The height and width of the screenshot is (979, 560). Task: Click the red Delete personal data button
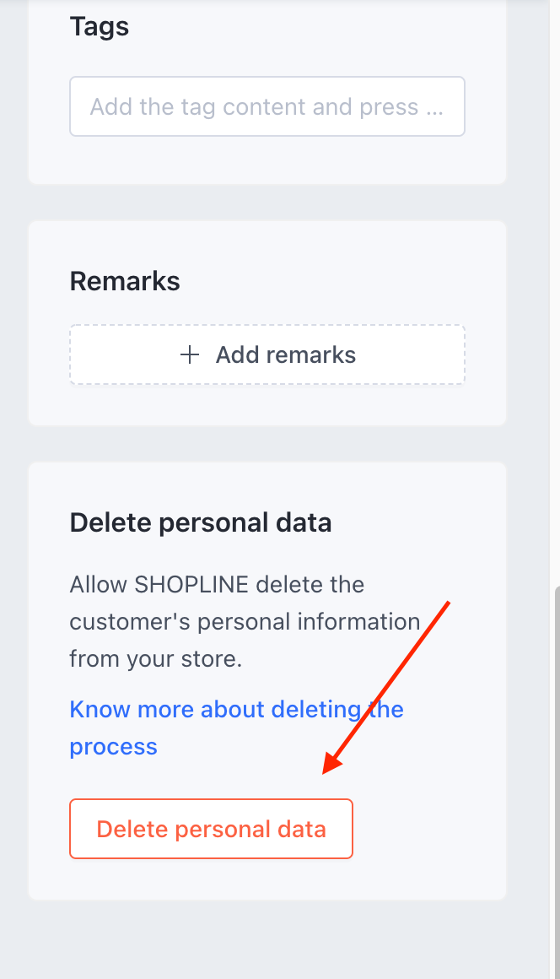211,829
